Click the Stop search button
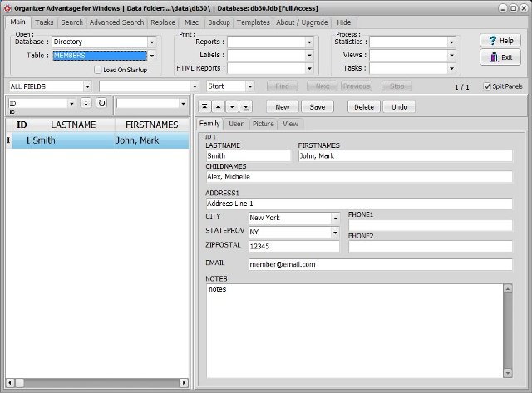The height and width of the screenshot is (393, 532). coord(397,86)
